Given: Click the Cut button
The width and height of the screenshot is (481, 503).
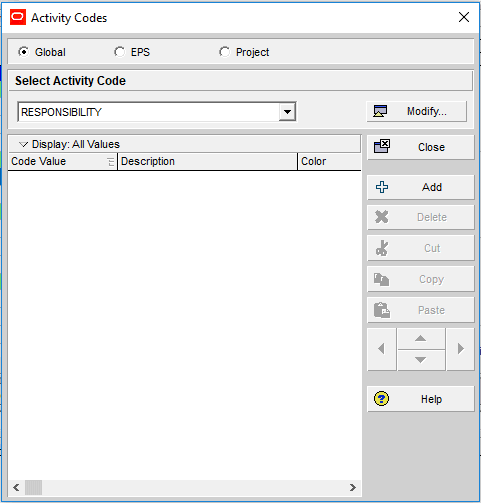Looking at the screenshot, I should (x=421, y=248).
